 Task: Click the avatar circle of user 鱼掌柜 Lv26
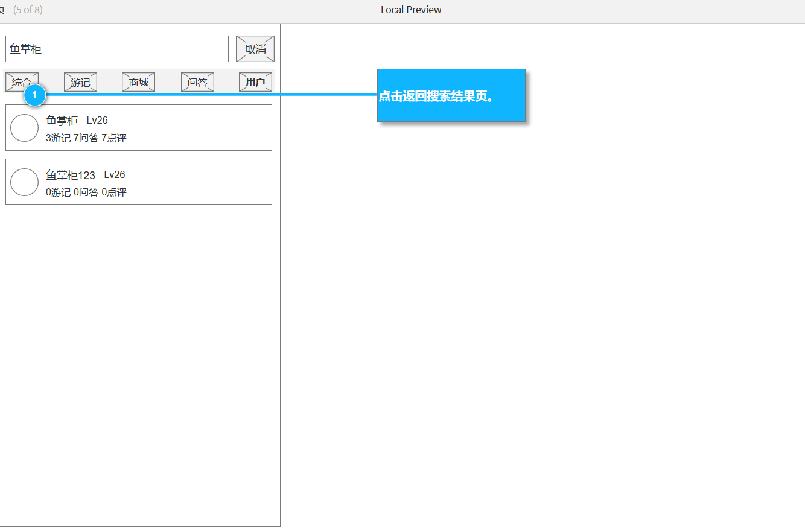25,128
